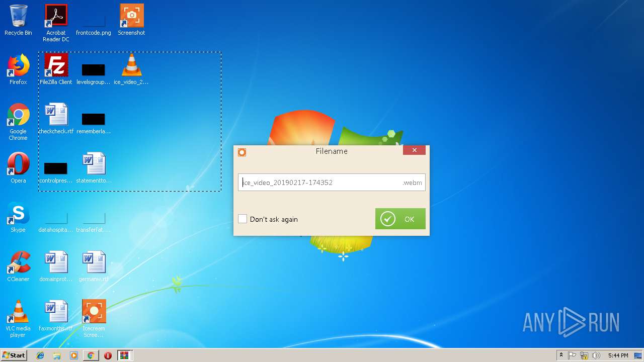
Task: Select the Firefox desktop shortcut
Action: click(x=18, y=69)
